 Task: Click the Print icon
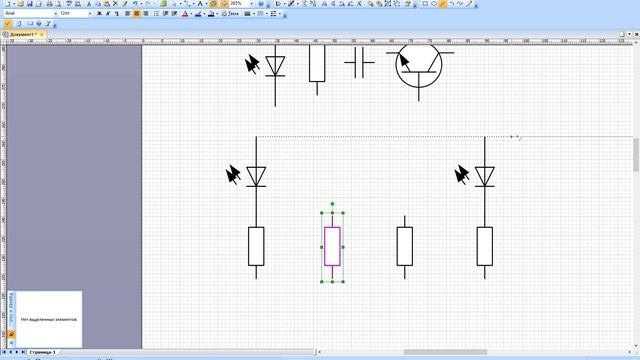[x=49, y=4]
